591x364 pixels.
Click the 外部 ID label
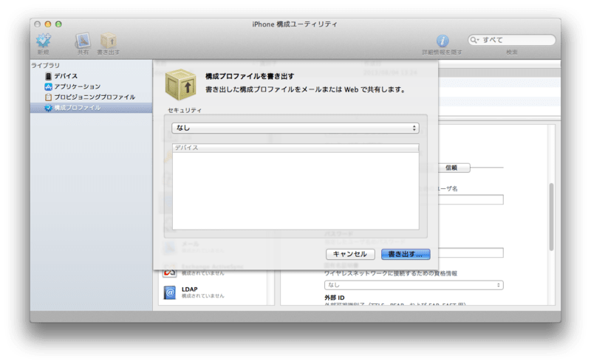click(x=335, y=298)
